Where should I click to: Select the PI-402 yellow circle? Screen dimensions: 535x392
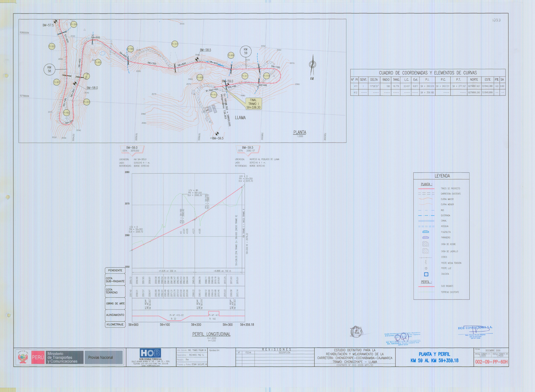67,113
